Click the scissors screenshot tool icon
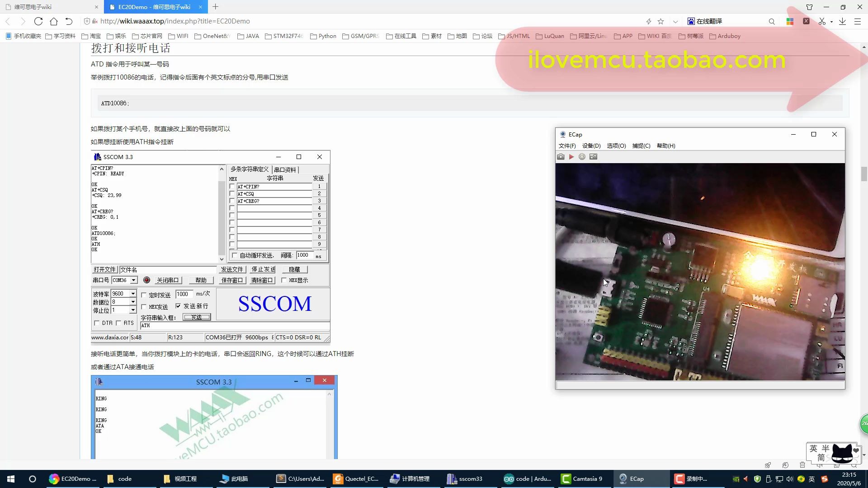The image size is (868, 488). click(x=821, y=21)
